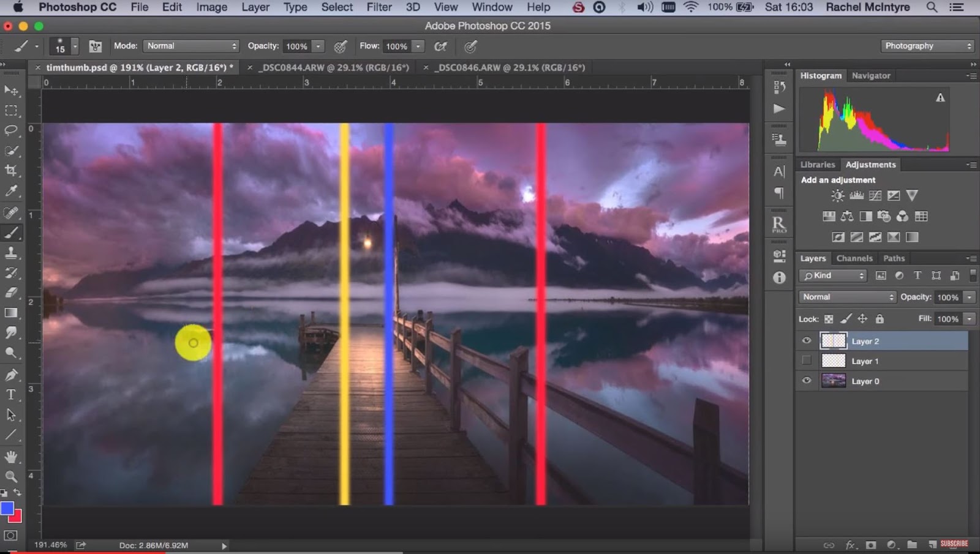Show the Layer 1 layer
This screenshot has height=554, width=980.
pos(807,361)
